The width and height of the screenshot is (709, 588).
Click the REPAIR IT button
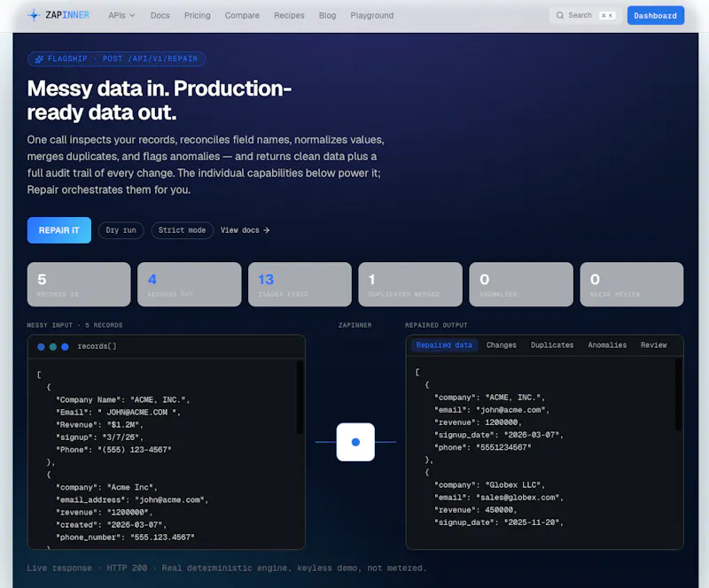click(x=58, y=230)
